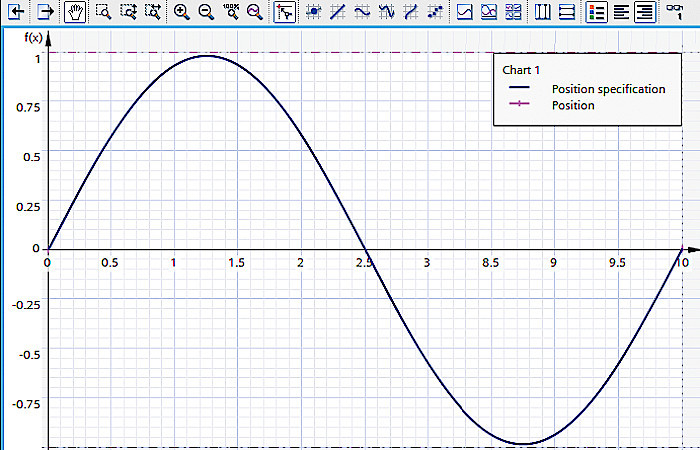Show overlapping curves chart view
The height and width of the screenshot is (450, 700).
coord(489,12)
